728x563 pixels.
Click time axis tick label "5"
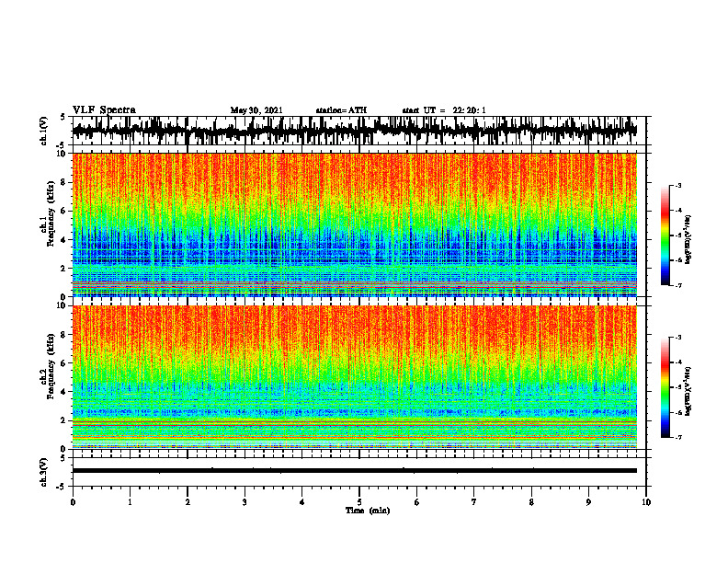click(359, 502)
